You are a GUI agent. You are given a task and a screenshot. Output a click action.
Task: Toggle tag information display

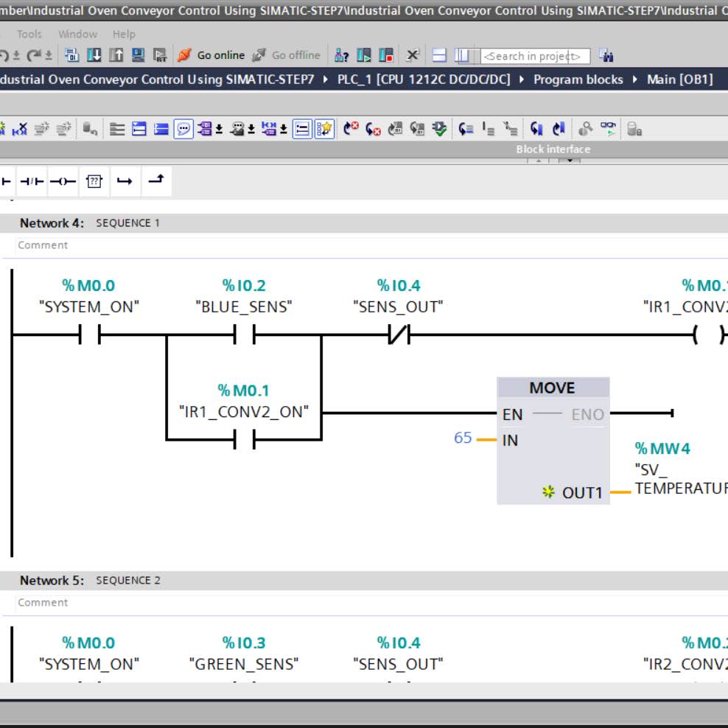pos(237,129)
